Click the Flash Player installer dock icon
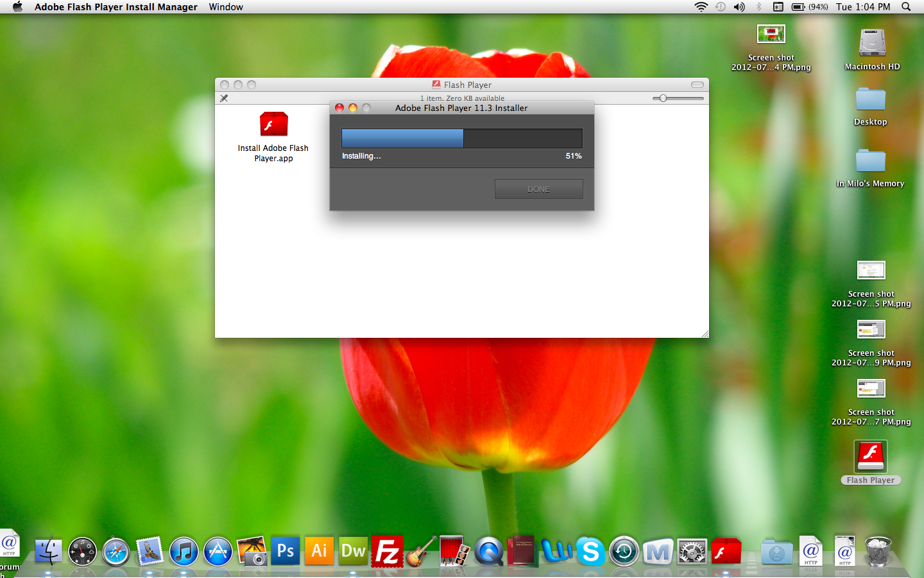The width and height of the screenshot is (924, 578). [x=726, y=551]
